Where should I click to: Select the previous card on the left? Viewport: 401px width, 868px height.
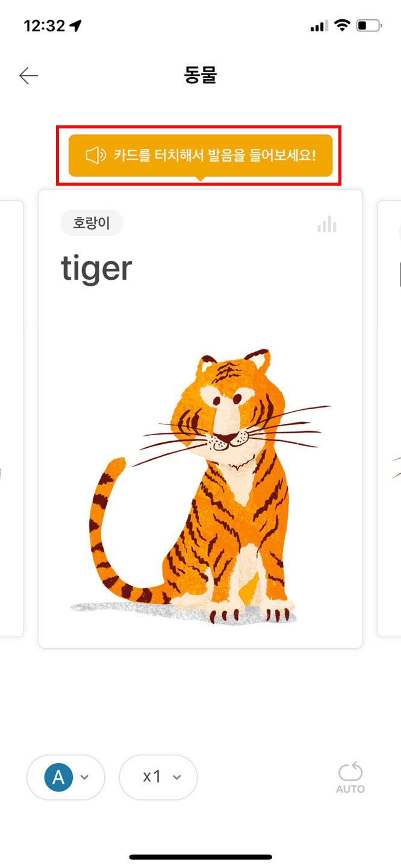[11, 418]
